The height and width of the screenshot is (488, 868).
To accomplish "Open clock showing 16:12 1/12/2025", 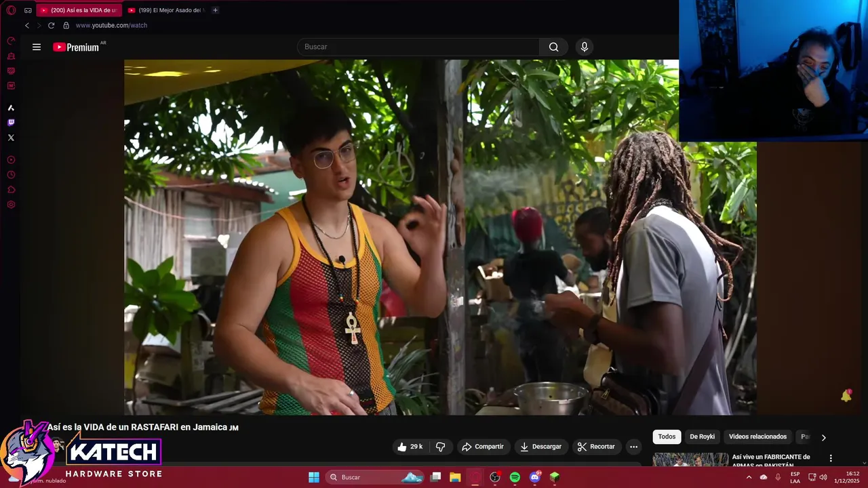I will click(848, 477).
